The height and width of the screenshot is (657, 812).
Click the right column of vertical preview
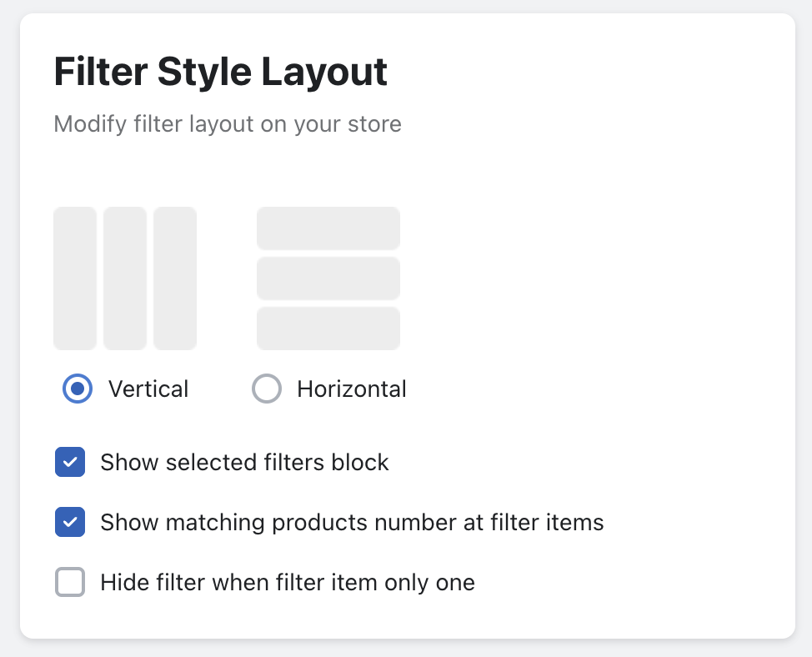[x=175, y=278]
